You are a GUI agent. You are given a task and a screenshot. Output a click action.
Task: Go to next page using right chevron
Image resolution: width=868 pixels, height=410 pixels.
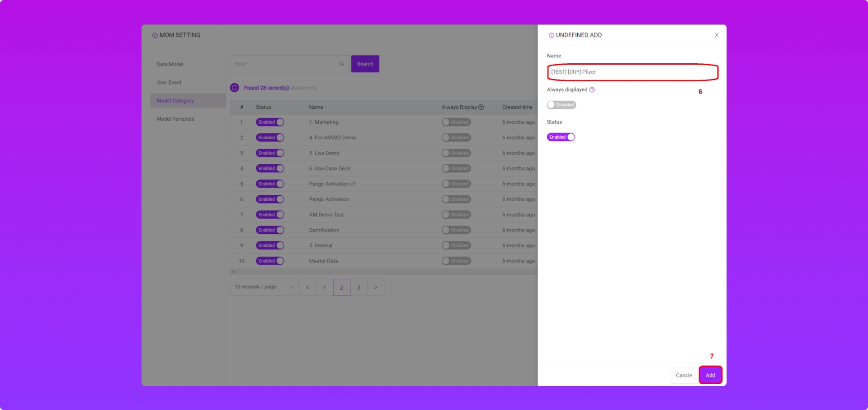coord(375,287)
